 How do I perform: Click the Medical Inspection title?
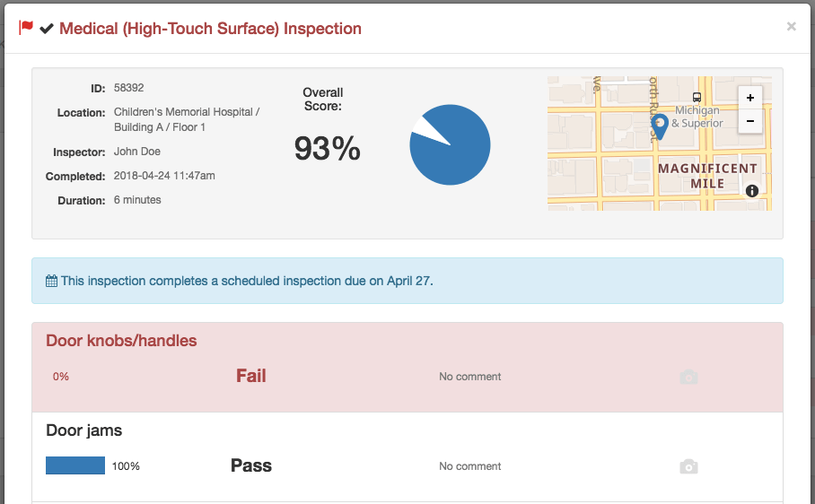point(211,29)
